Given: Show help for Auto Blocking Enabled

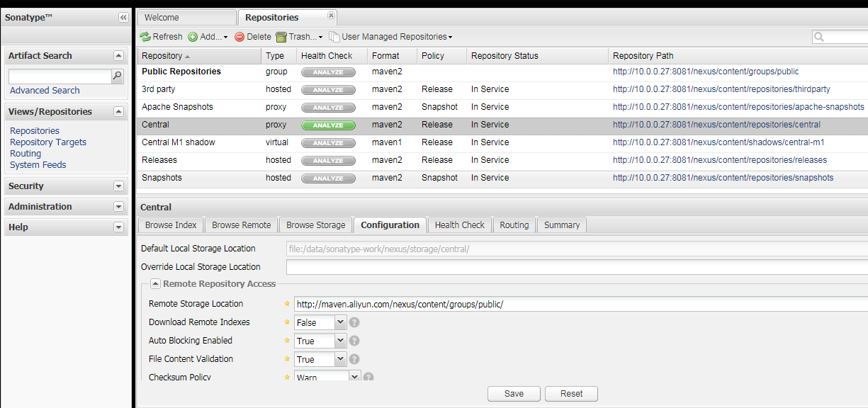Looking at the screenshot, I should [x=354, y=341].
